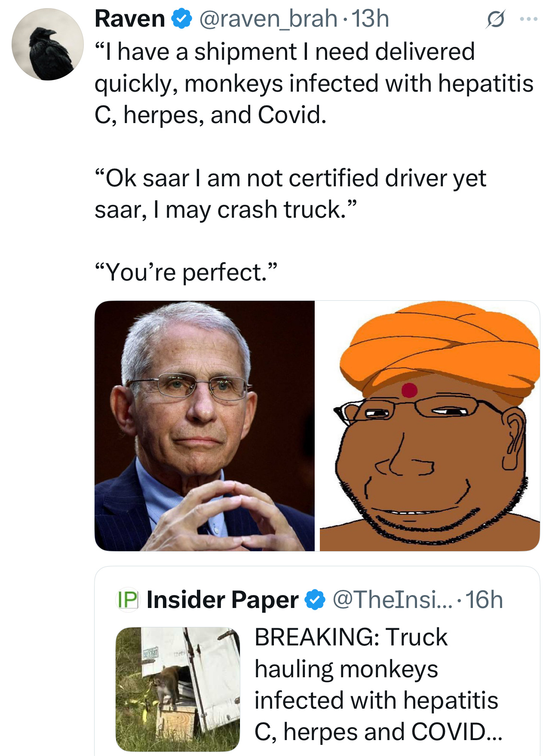Open the photo of man with glasses

(205, 426)
